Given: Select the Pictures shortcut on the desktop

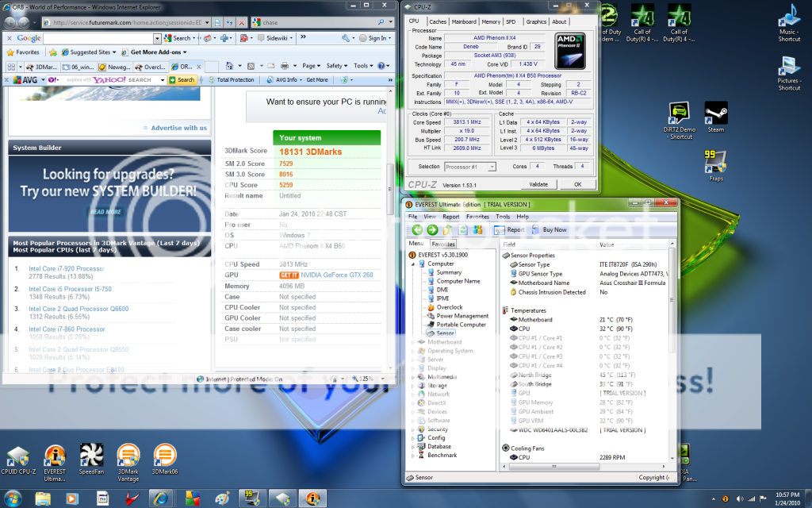Looking at the screenshot, I should tap(789, 73).
